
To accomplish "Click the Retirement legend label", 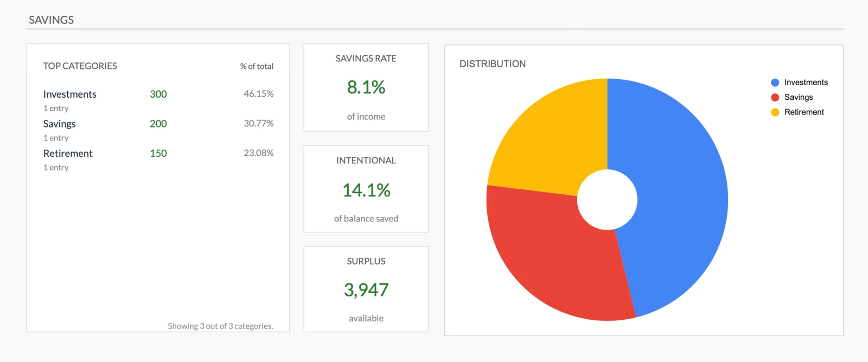I will pos(804,112).
